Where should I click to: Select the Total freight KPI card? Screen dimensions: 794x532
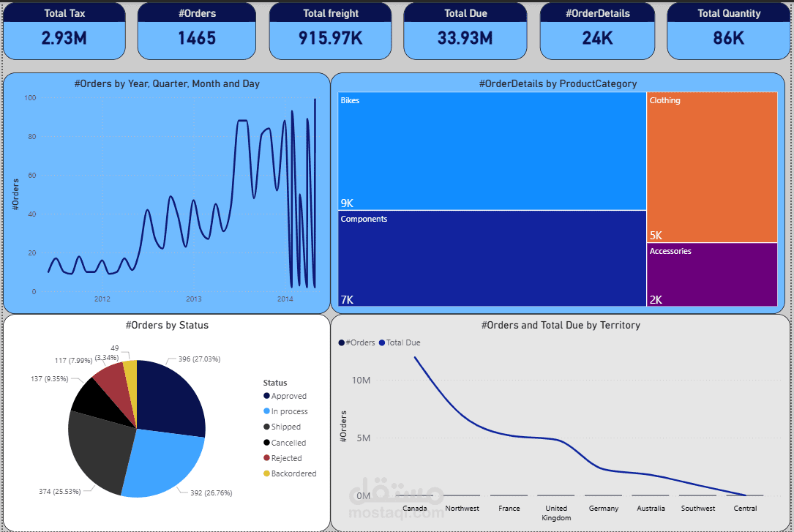[x=330, y=31]
